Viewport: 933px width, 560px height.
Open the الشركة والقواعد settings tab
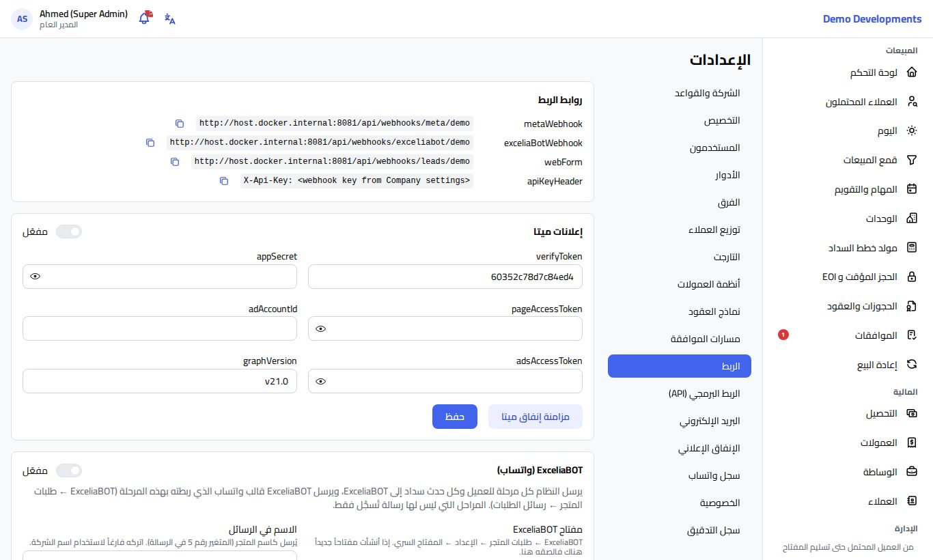[x=679, y=93]
